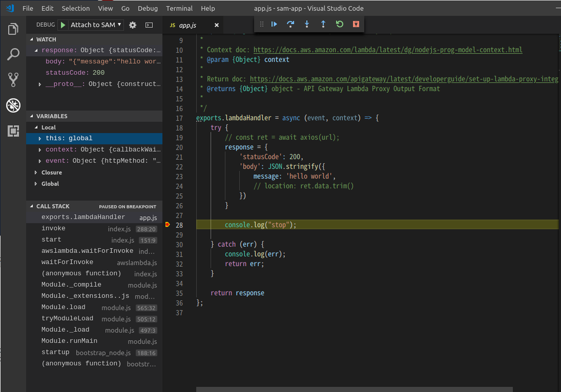
Task: Open the Explorer view in activity bar
Action: [13, 29]
